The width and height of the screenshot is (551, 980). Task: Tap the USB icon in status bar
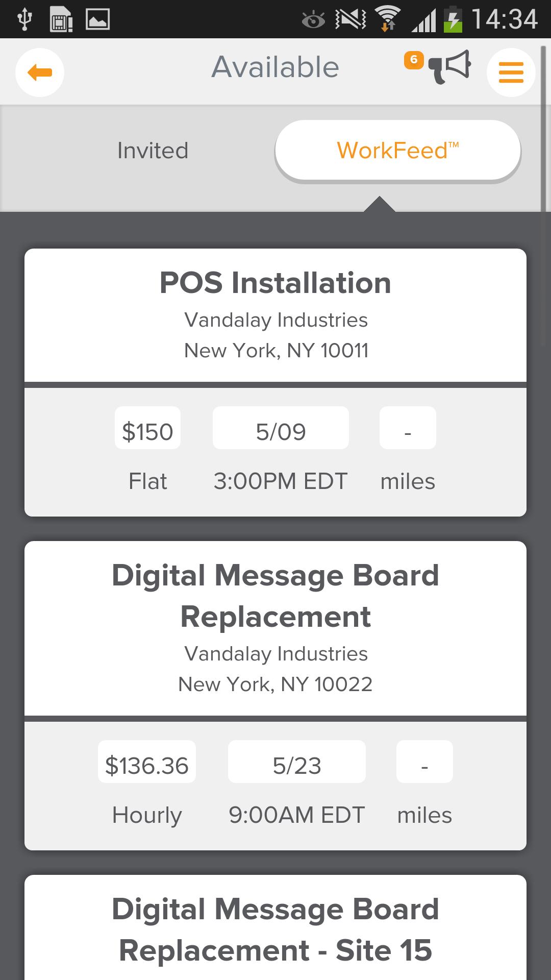[24, 19]
